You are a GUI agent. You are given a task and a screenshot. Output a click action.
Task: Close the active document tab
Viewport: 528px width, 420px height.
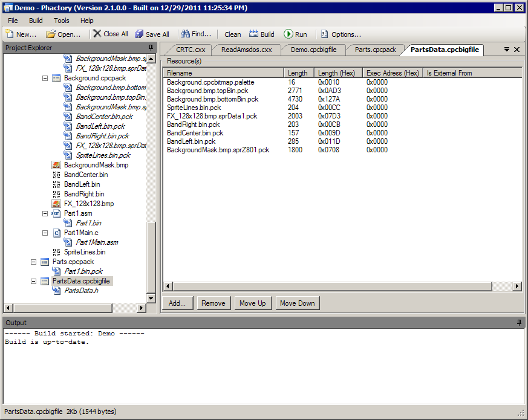point(517,50)
